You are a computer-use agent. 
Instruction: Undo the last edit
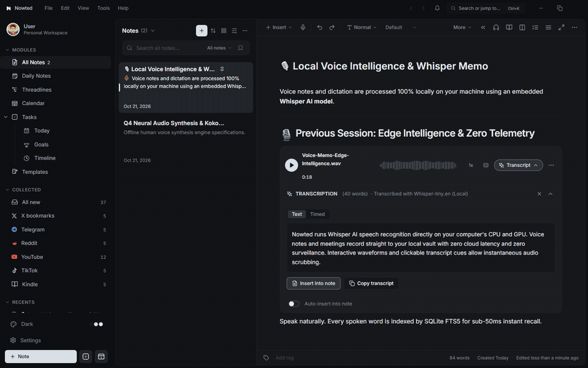tap(320, 28)
